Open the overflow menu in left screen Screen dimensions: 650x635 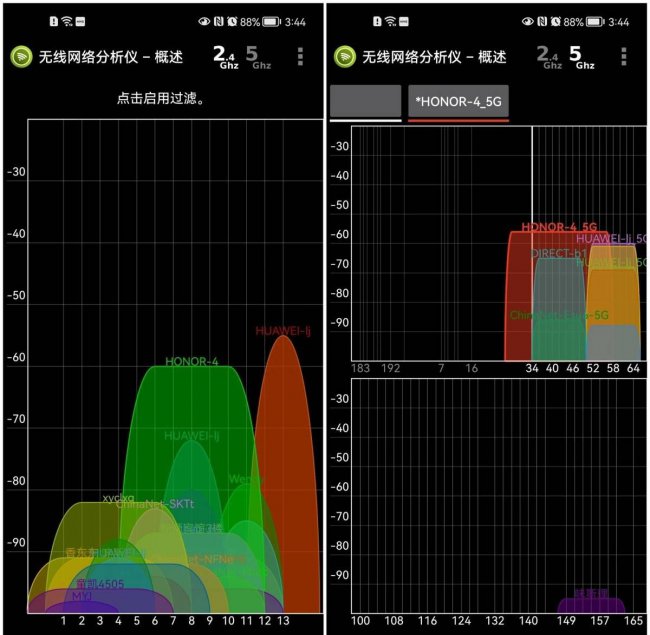(301, 57)
